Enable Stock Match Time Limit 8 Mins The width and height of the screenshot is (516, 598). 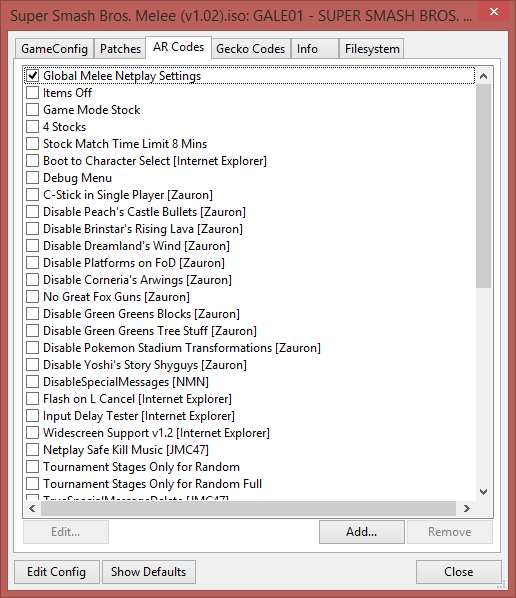[x=32, y=143]
